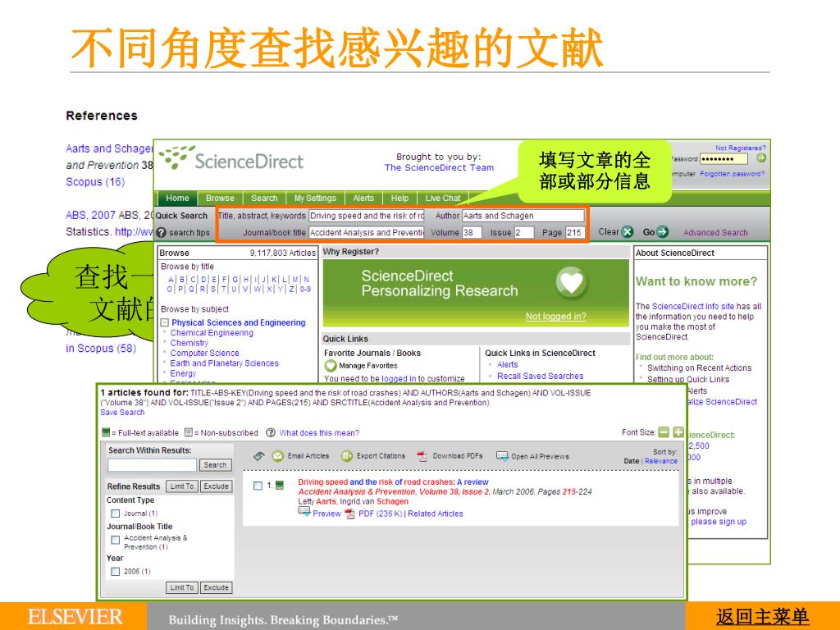This screenshot has height=630, width=840.
Task: Click the 返回主菜单 link
Action: (762, 617)
